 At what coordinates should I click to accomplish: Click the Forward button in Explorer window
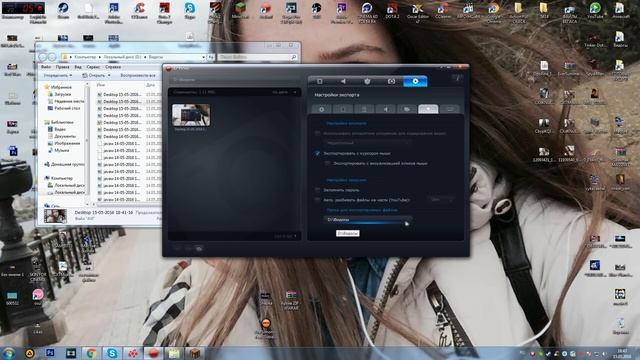52,57
